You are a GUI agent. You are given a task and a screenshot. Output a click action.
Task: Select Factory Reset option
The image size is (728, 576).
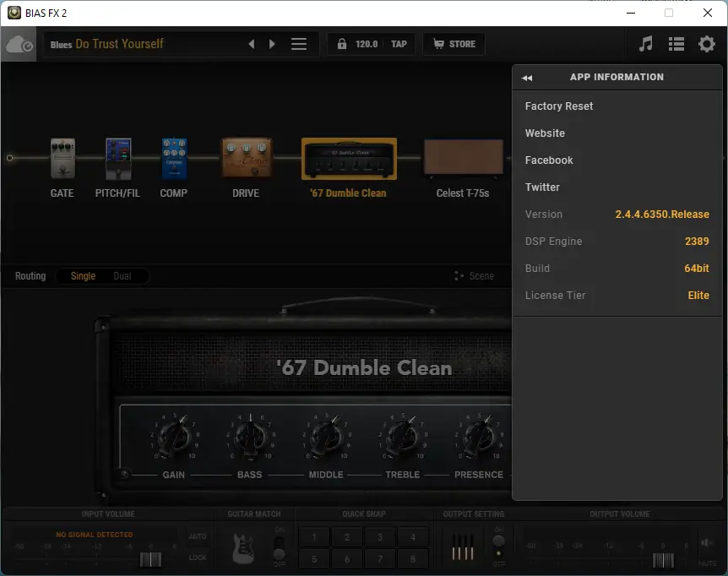pos(558,106)
